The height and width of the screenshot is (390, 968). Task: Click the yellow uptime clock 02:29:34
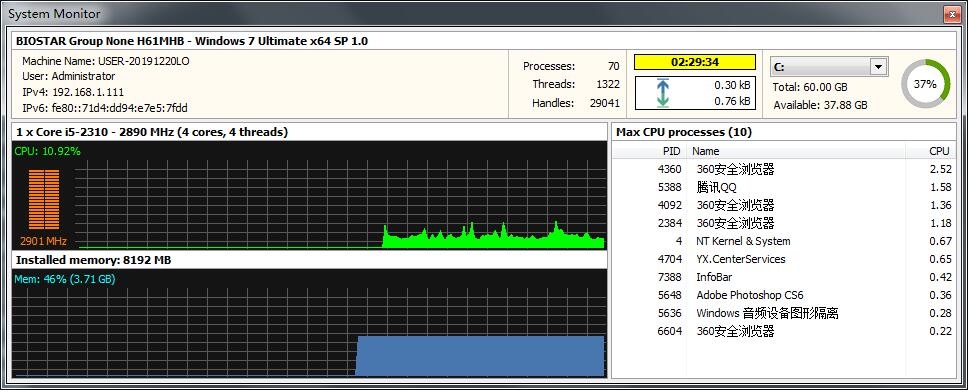click(x=695, y=62)
